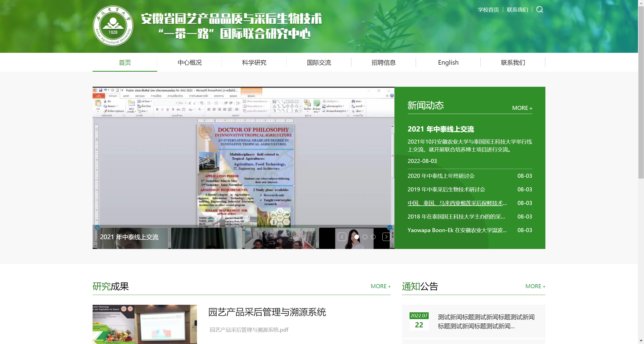Click the Anhui Agricultural University logo
The image size is (644, 344).
click(113, 26)
